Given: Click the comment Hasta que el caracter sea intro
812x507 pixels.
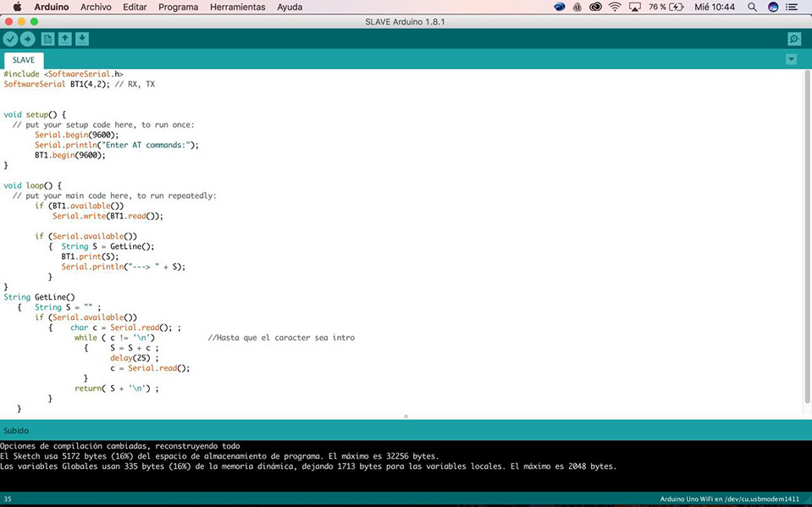Looking at the screenshot, I should 281,338.
